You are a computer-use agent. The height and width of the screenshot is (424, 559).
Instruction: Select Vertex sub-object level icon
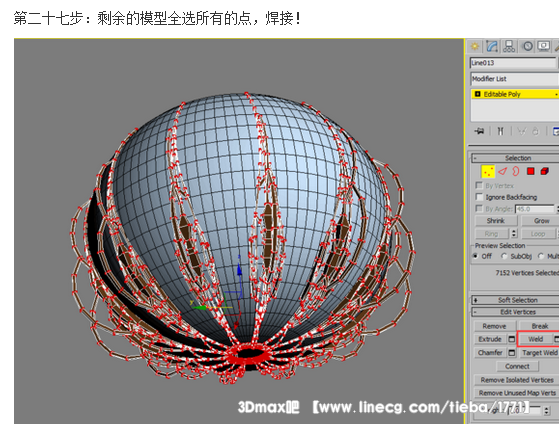488,171
